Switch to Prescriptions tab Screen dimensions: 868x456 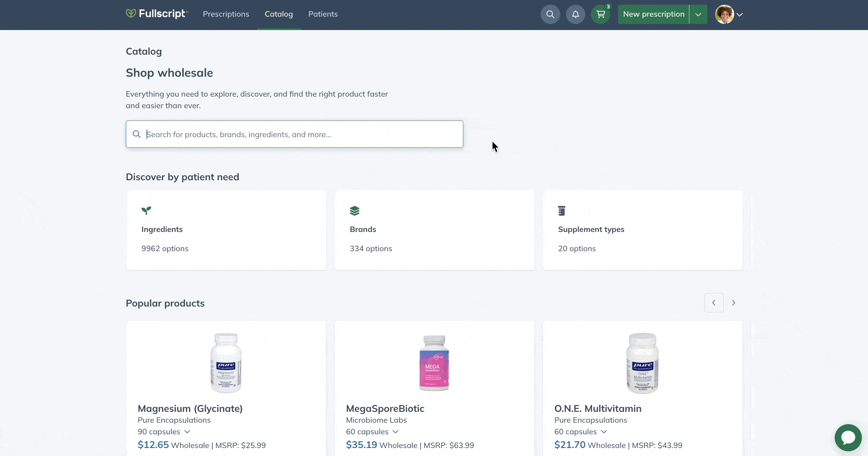click(226, 14)
